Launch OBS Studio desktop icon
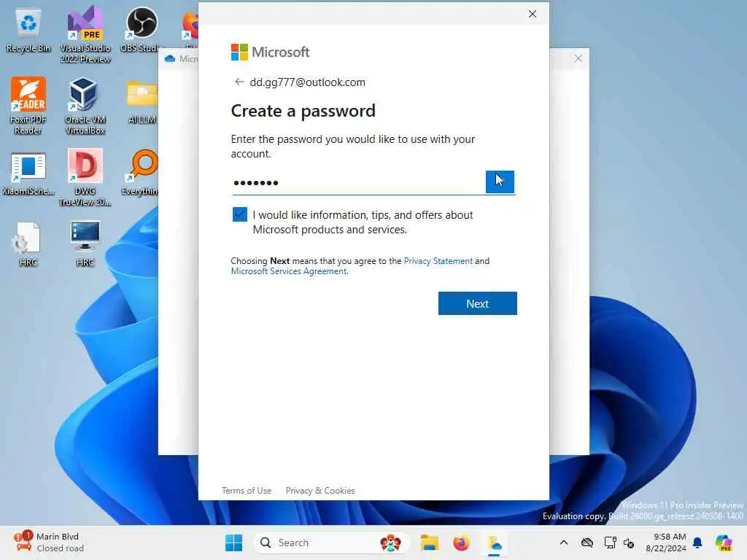The height and width of the screenshot is (560, 747). [142, 29]
